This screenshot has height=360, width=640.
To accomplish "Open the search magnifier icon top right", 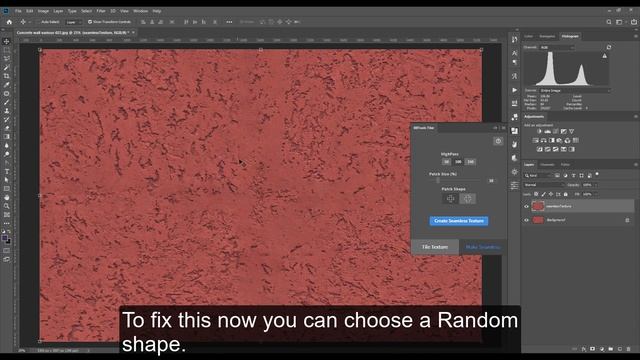I will pos(609,22).
